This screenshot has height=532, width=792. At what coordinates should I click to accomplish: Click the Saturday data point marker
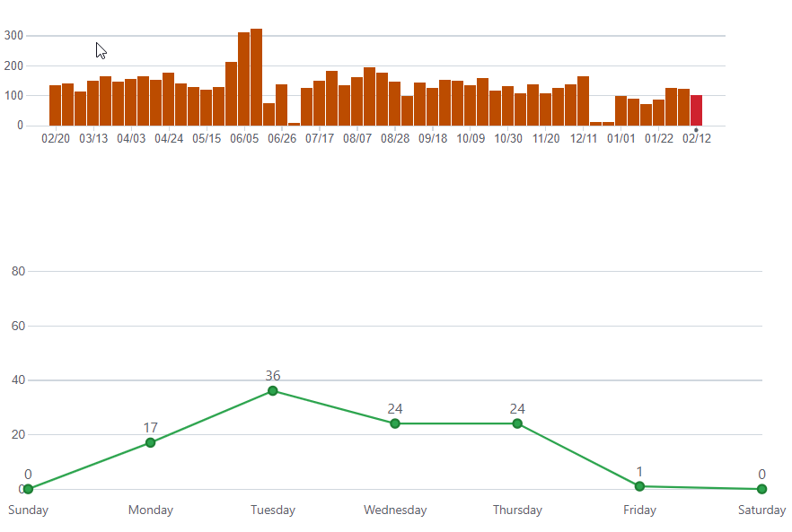[x=761, y=489]
